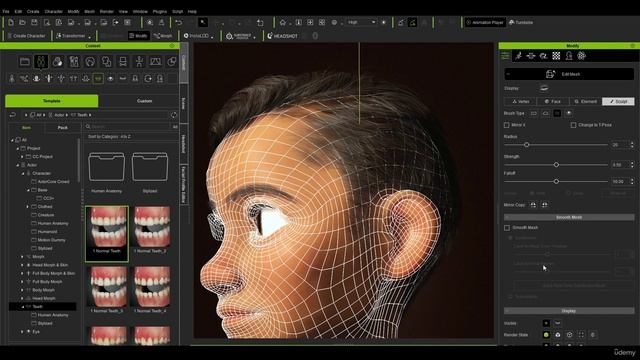The width and height of the screenshot is (640, 360).
Task: Open the Modify panel settings list icon
Action: tap(505, 56)
